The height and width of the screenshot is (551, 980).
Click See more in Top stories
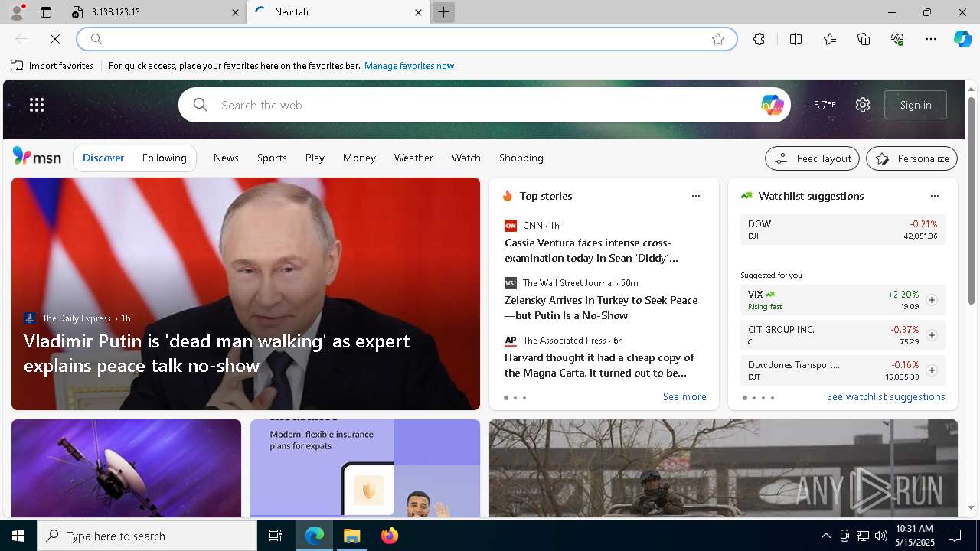(x=684, y=396)
